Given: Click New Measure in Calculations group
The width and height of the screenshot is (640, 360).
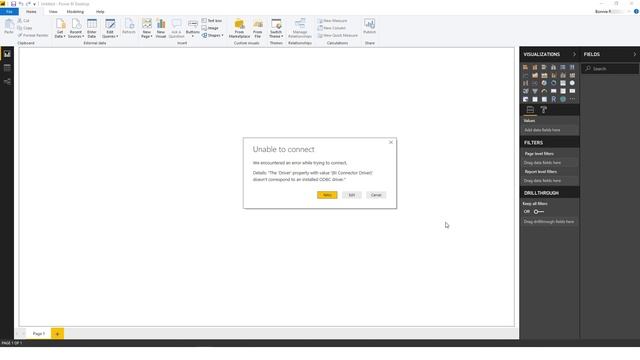Looking at the screenshot, I should tap(333, 20).
